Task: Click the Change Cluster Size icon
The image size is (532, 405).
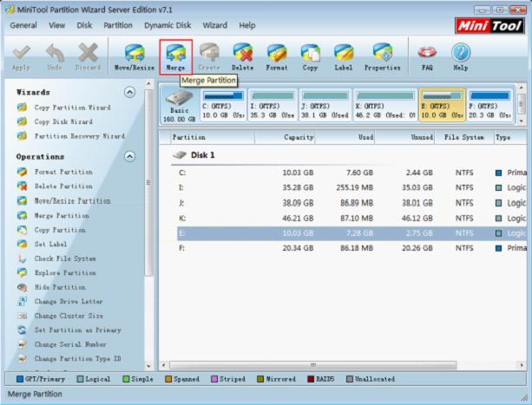Action: [22, 316]
